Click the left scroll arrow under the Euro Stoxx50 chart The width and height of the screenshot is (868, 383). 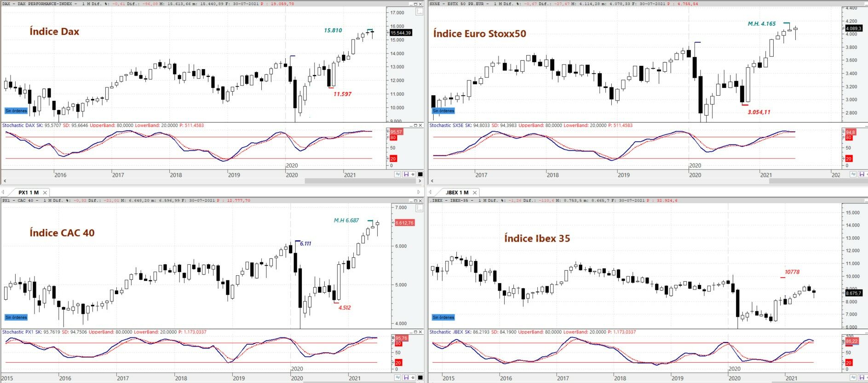tap(432, 181)
